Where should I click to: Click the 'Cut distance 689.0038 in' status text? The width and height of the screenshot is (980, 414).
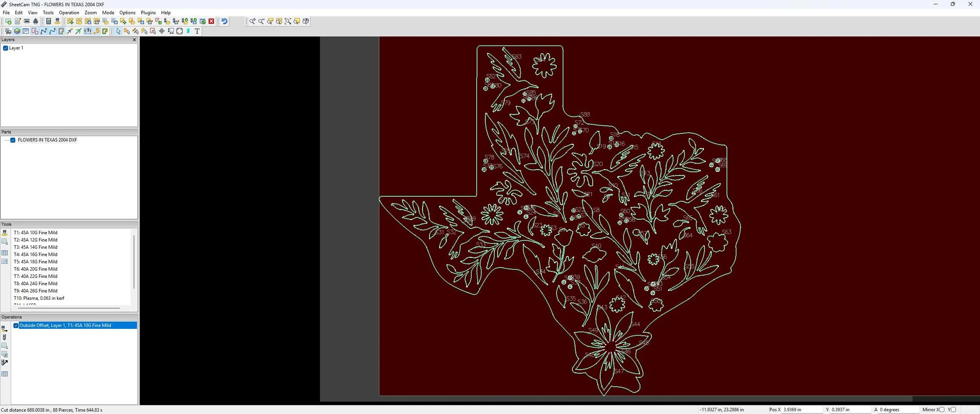[x=25, y=410]
